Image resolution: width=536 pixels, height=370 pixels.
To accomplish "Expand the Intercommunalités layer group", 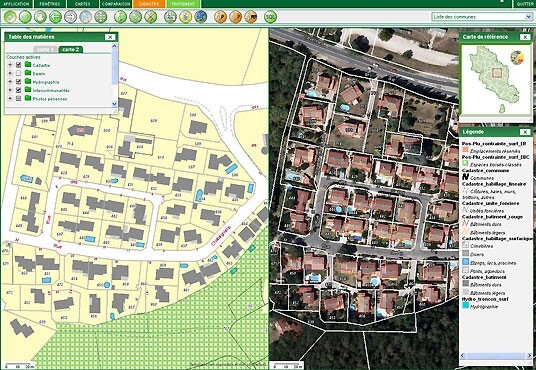I will click(10, 90).
